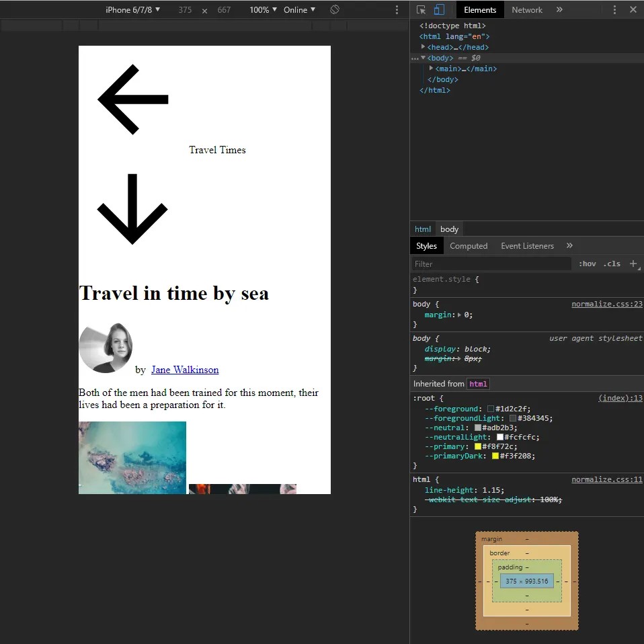644x644 pixels.
Task: Click the box model padding label
Action: [x=510, y=567]
